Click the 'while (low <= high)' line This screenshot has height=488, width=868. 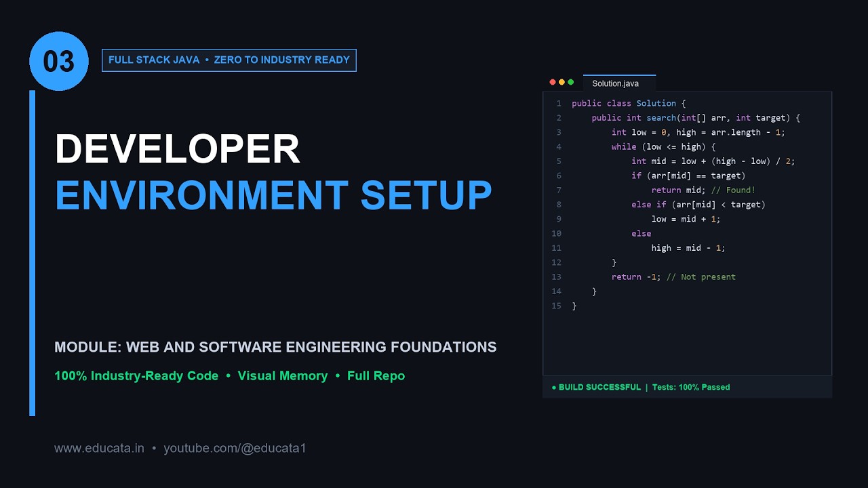click(x=663, y=146)
